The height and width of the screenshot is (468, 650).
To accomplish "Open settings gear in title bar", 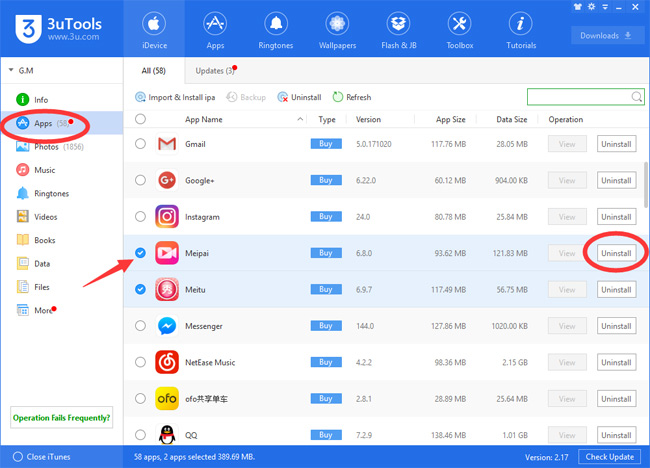I will coord(591,7).
